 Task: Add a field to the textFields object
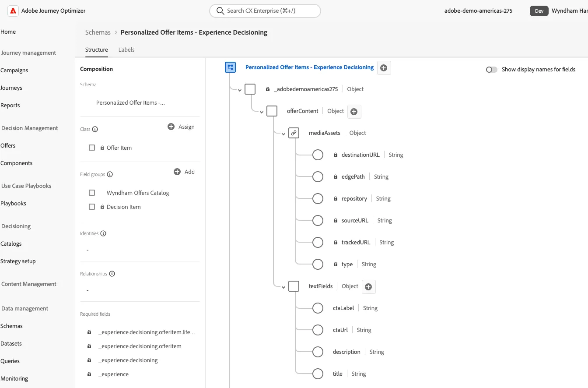[x=368, y=287]
